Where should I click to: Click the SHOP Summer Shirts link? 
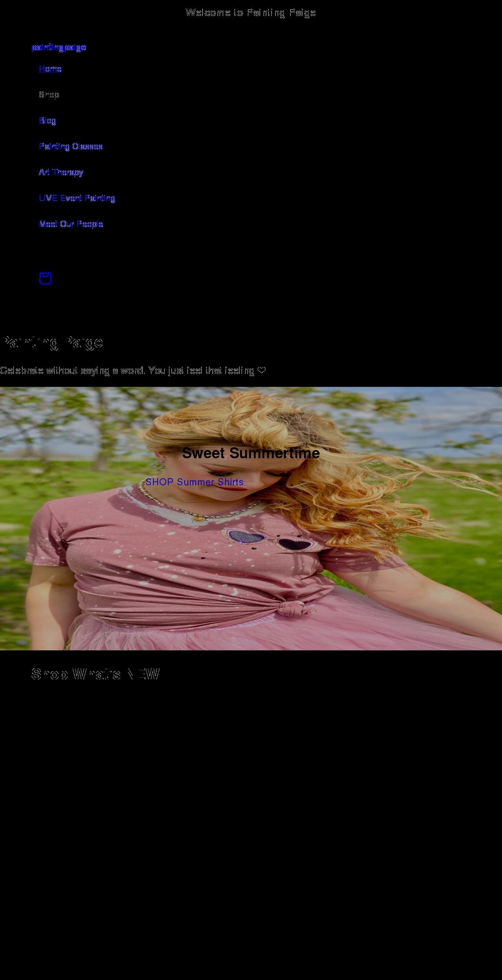pyautogui.click(x=195, y=482)
